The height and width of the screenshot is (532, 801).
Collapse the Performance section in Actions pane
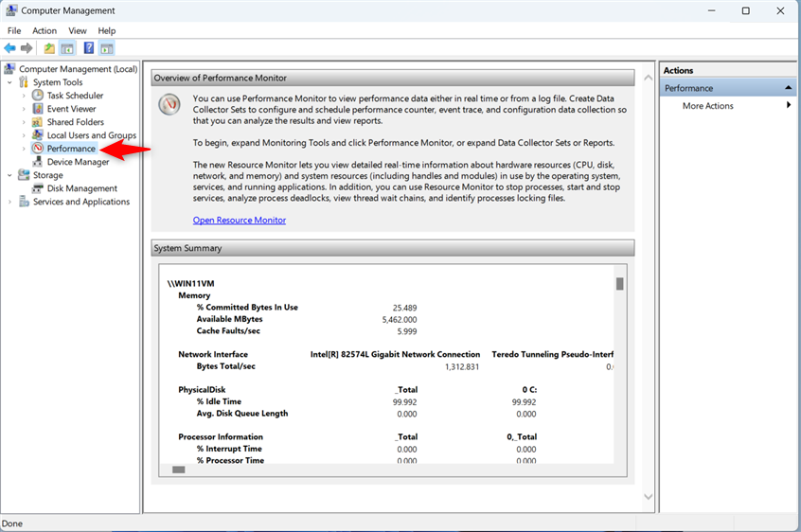[x=789, y=88]
